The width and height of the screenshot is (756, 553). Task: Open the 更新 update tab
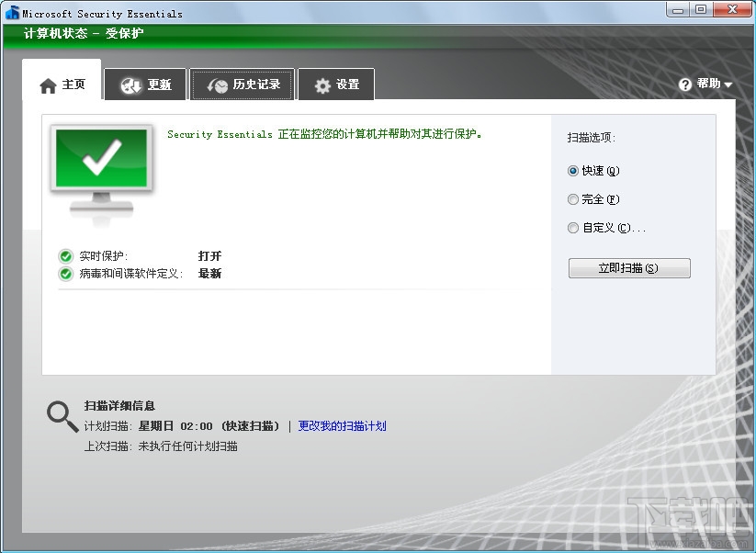tap(145, 85)
